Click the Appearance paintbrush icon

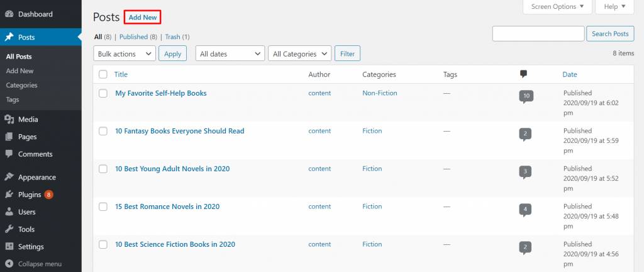[9, 178]
